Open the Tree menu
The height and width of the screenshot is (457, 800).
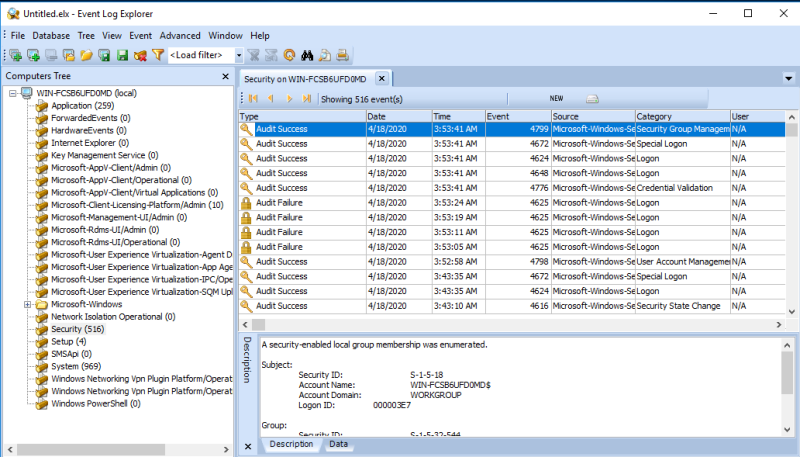[x=86, y=36]
